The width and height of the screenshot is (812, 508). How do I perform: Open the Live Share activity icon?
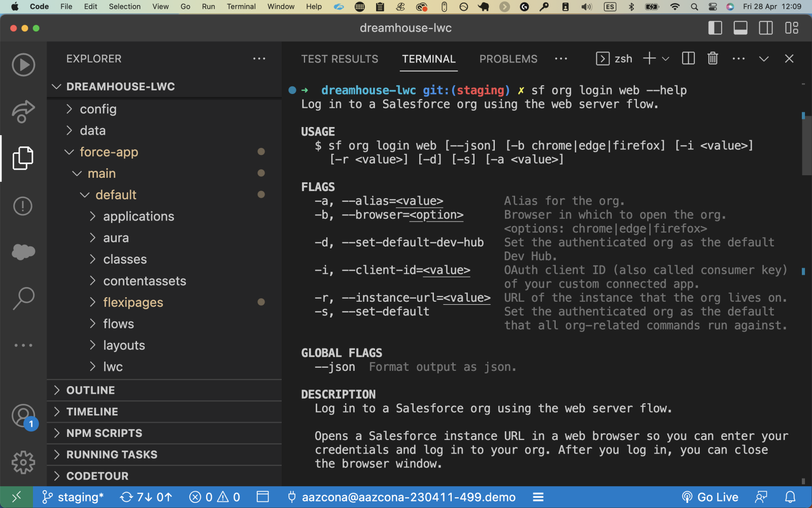(x=23, y=111)
